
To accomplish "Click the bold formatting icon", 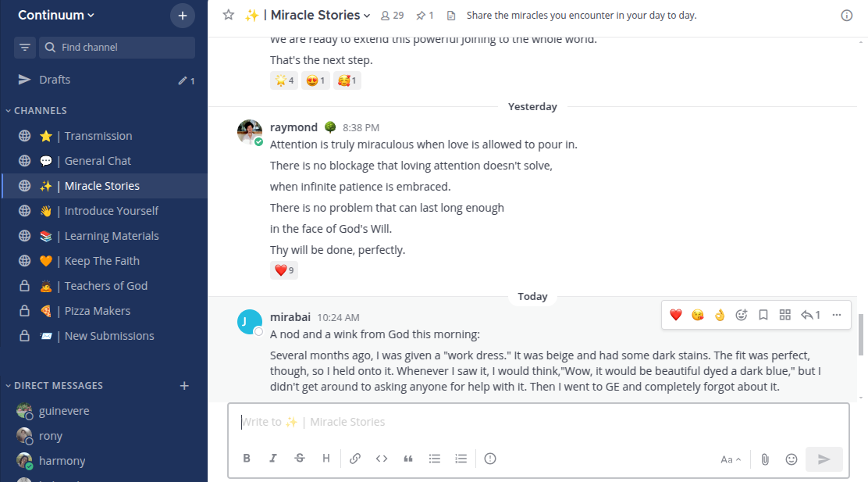I will [247, 459].
